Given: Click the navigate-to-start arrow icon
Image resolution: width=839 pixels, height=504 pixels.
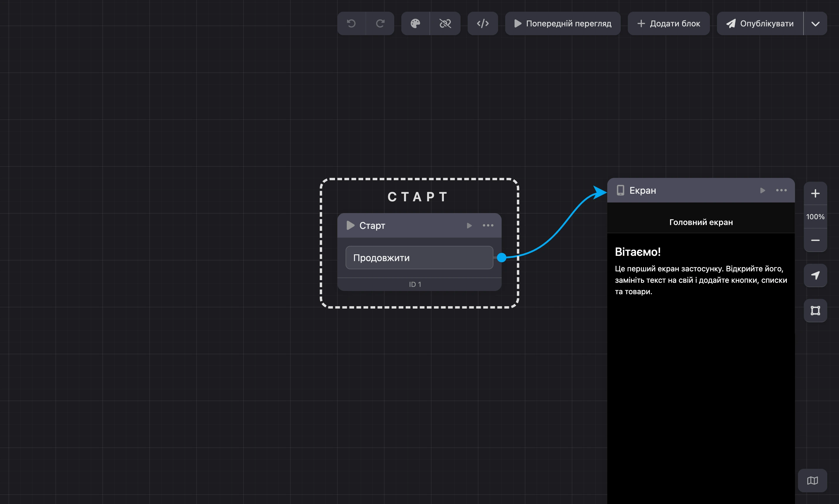Looking at the screenshot, I should coord(815,275).
